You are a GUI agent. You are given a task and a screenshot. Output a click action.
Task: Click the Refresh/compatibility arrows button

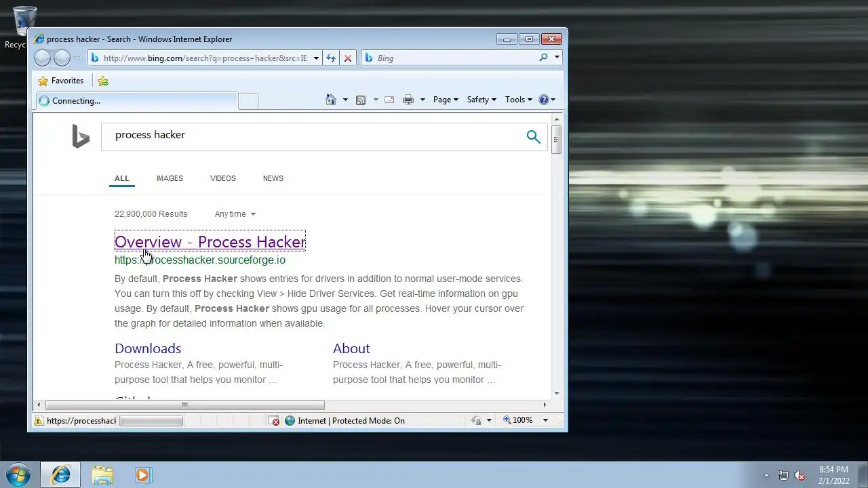(331, 58)
